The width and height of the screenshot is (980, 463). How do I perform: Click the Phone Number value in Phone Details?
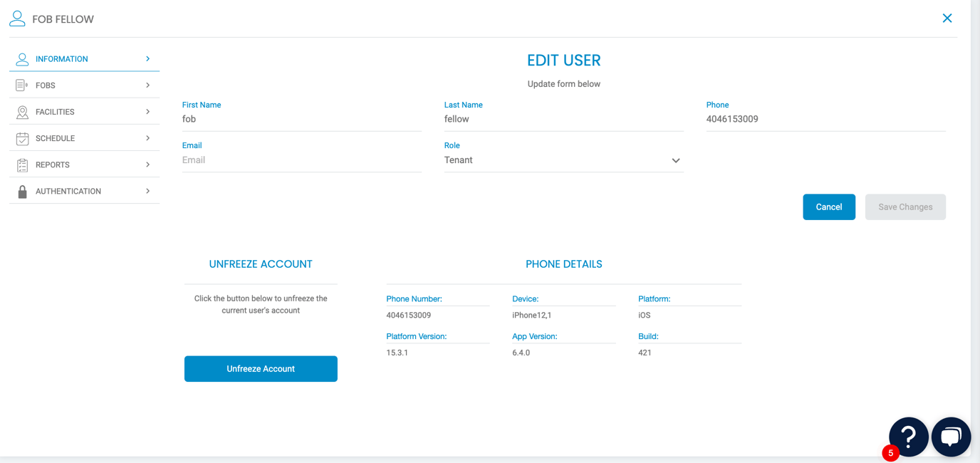click(408, 316)
